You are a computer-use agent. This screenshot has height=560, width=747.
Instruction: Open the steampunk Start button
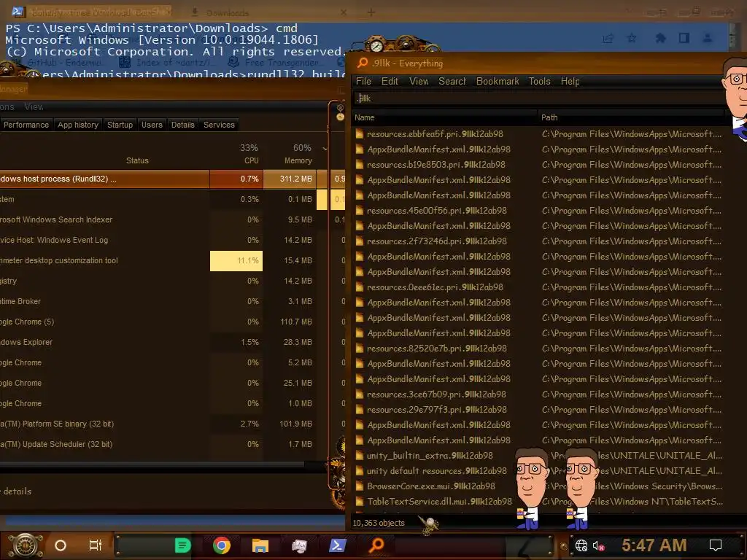[26, 545]
